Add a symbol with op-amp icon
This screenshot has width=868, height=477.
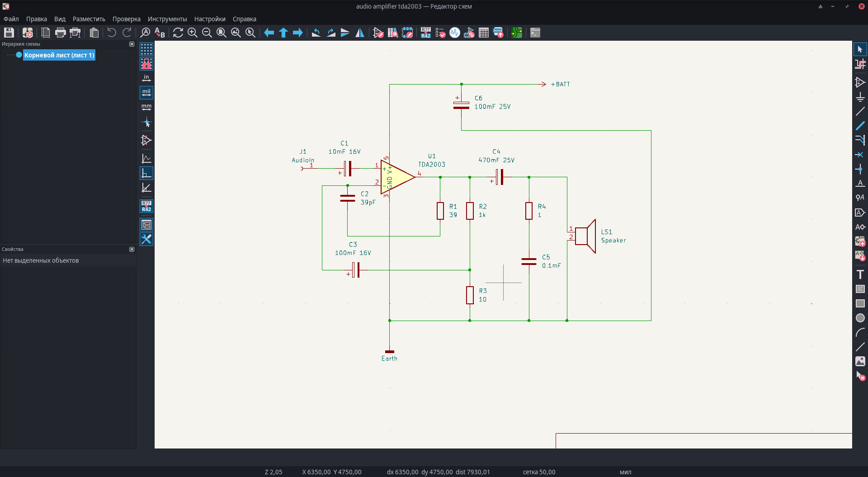[860, 82]
